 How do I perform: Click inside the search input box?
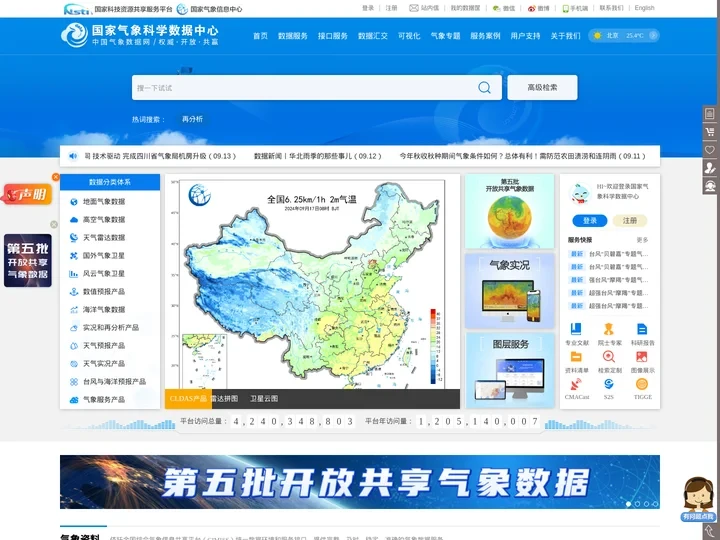click(305, 87)
